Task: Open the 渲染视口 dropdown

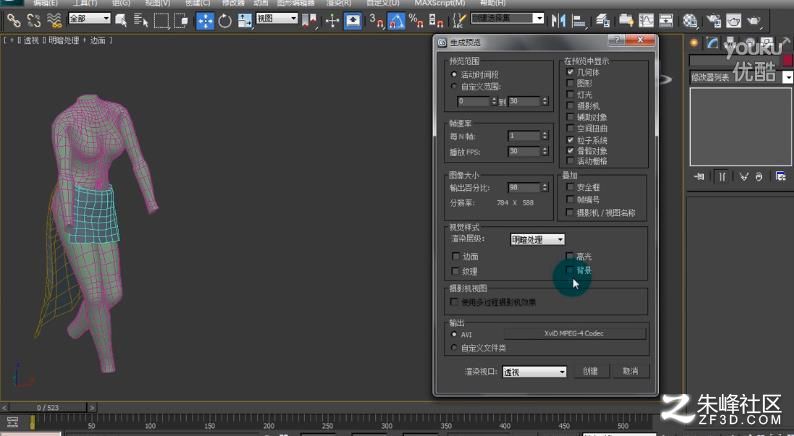Action: [534, 372]
